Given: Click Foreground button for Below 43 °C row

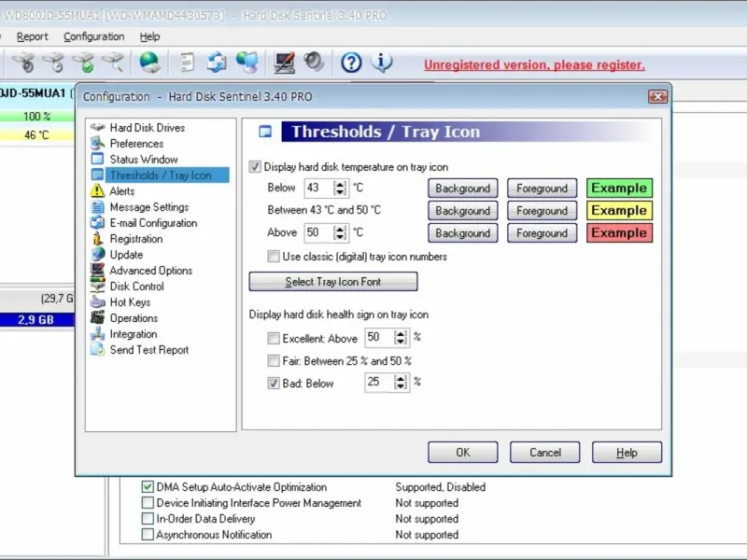Looking at the screenshot, I should pyautogui.click(x=543, y=189).
